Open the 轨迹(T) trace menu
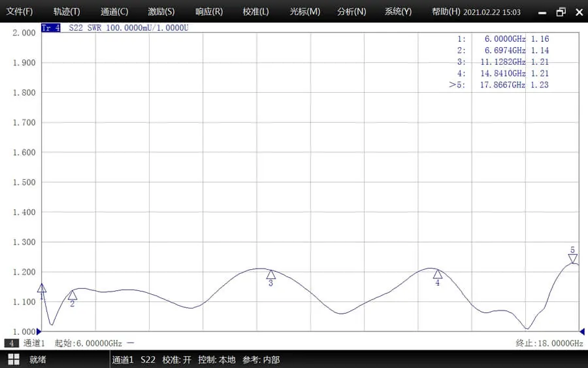The height and width of the screenshot is (368, 588). (x=67, y=12)
